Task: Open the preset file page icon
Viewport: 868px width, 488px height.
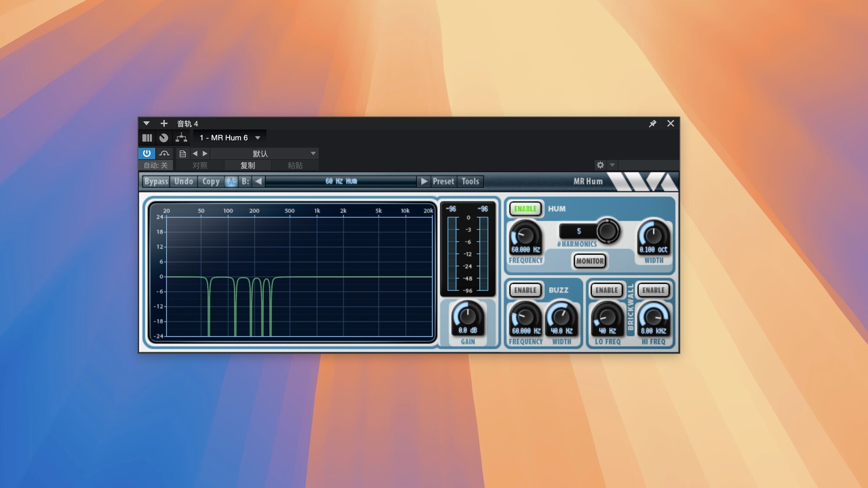Action: (183, 154)
